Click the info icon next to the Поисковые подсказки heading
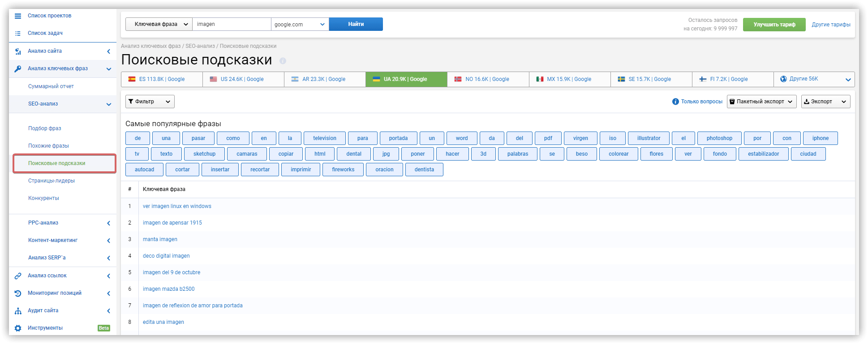The image size is (868, 344). pos(283,61)
